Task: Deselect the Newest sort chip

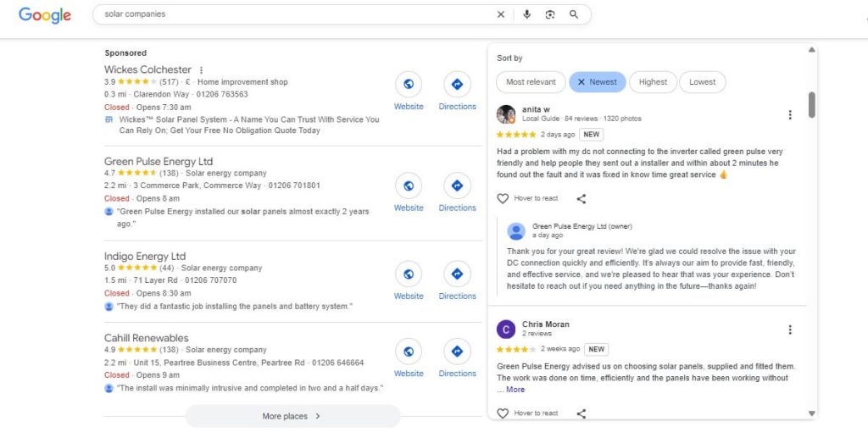Action: pyautogui.click(x=598, y=82)
